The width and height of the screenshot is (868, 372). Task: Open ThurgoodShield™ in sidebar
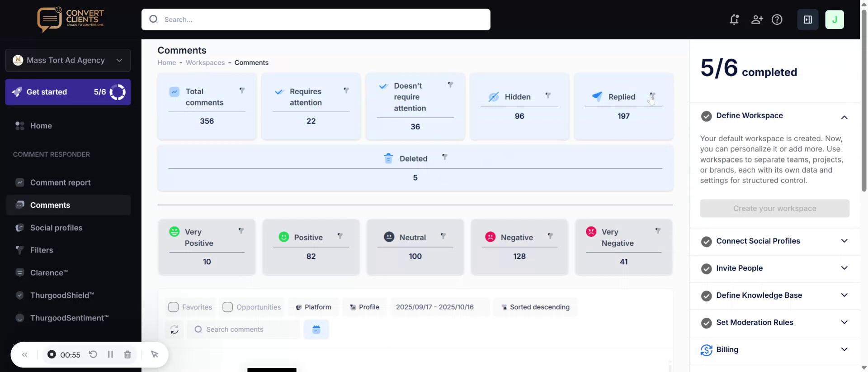[62, 295]
